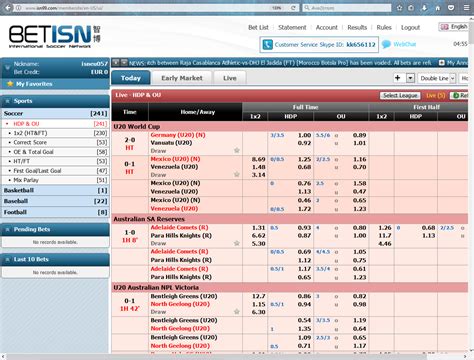
Task: Bookmark this page with the star icon
Action: coord(399,8)
